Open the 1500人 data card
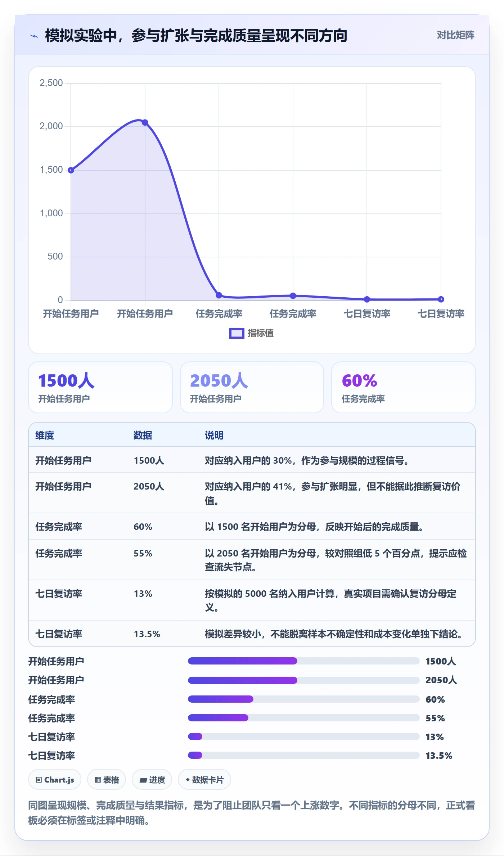The image size is (504, 856). (x=100, y=387)
